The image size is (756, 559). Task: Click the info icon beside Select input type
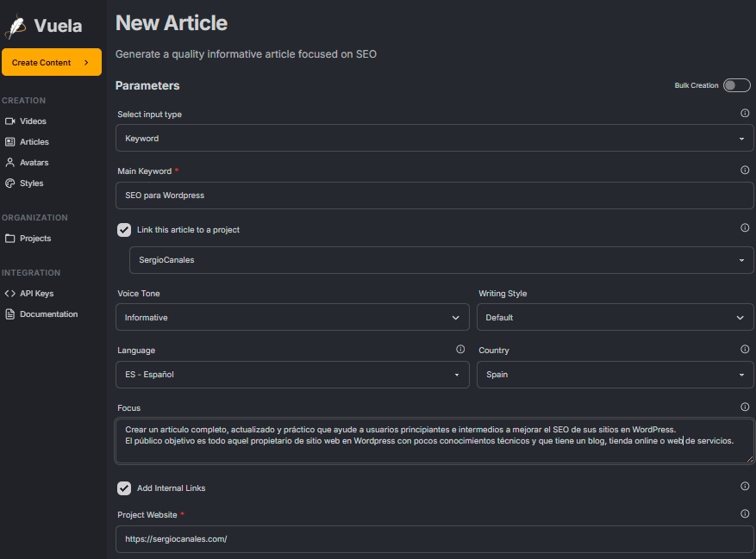pyautogui.click(x=745, y=114)
